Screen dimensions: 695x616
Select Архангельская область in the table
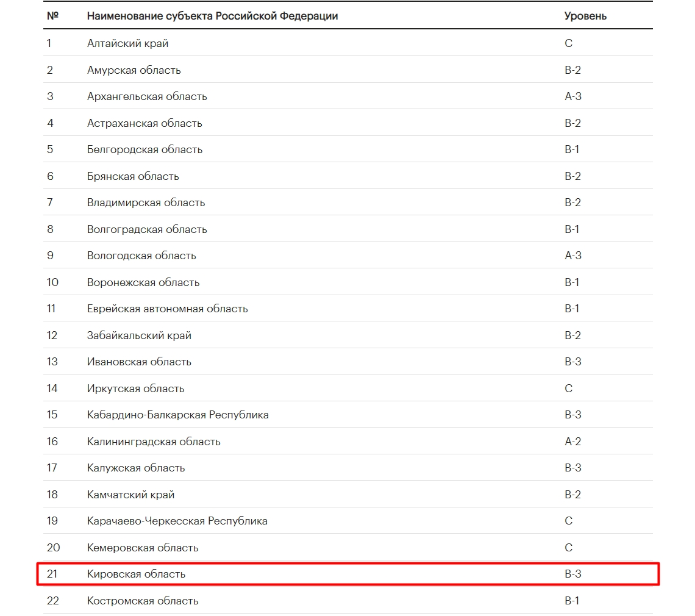[147, 96]
